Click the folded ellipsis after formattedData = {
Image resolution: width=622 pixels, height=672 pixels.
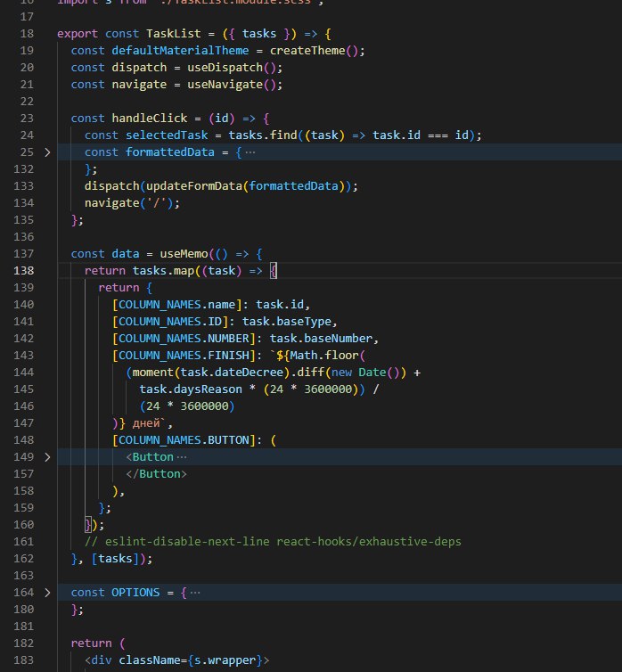pos(250,152)
